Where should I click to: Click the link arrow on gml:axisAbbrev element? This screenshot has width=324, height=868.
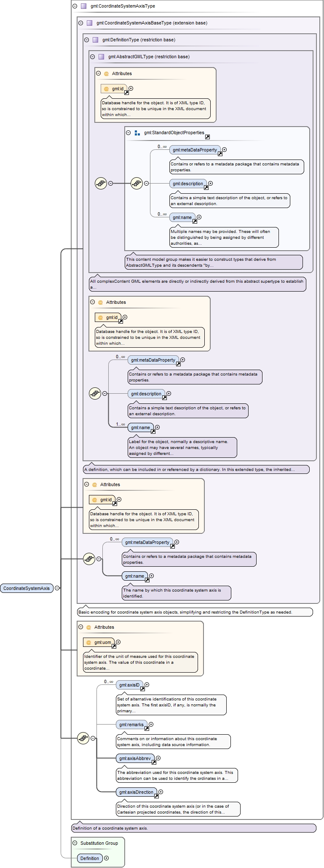point(154,762)
